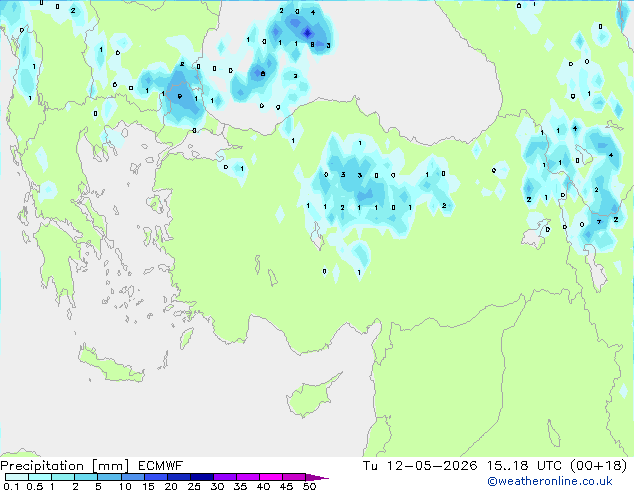Click the legend value "30"
Viewport: 634px width, 490px height.
[217, 486]
